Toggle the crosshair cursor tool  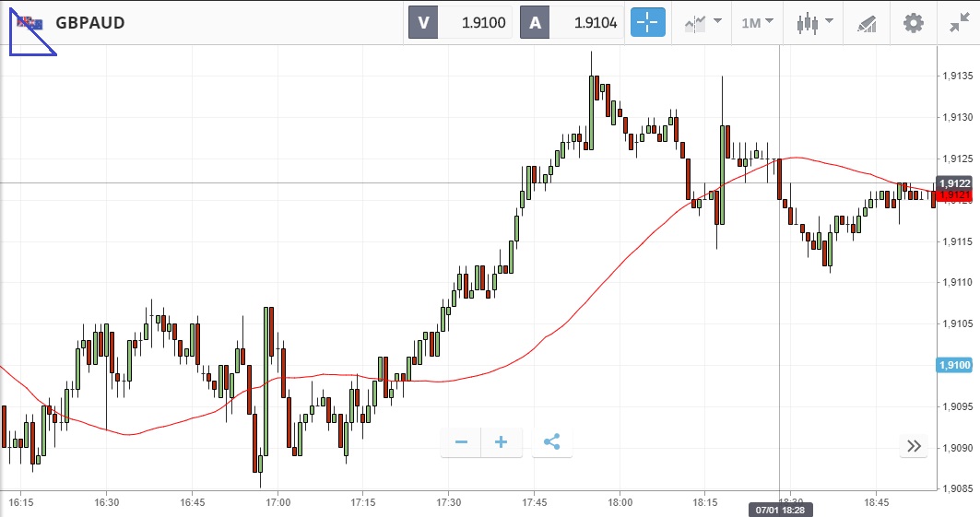(647, 23)
